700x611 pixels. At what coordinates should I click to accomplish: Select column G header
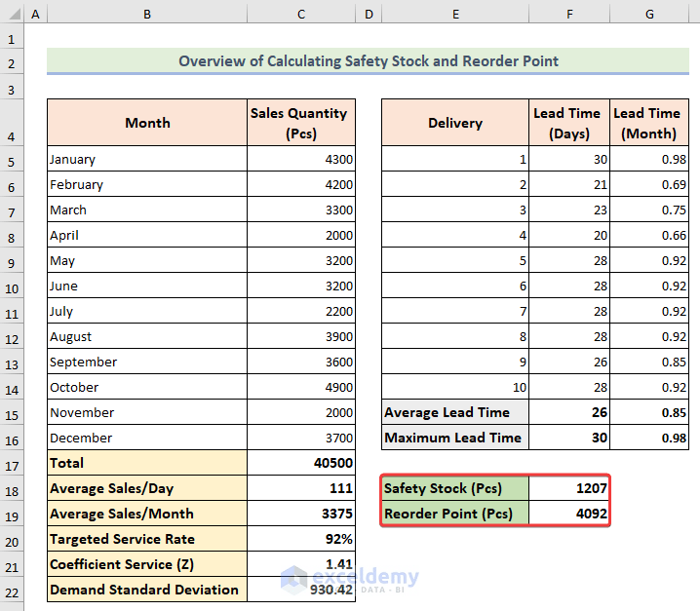click(x=649, y=14)
